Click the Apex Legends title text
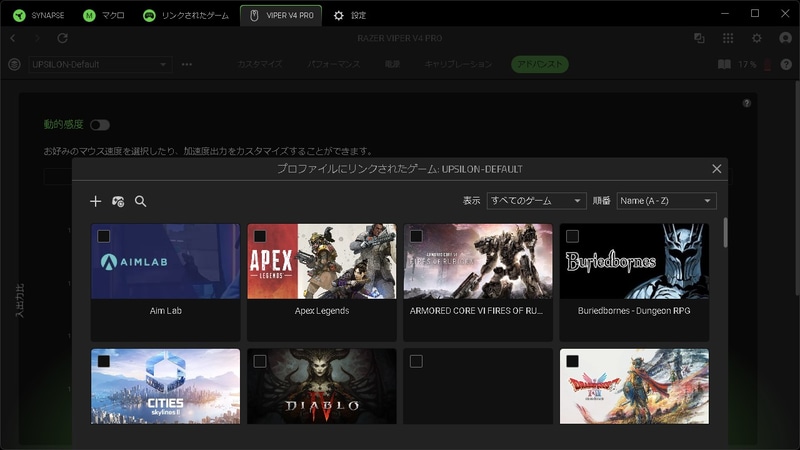This screenshot has height=450, width=800. pyautogui.click(x=322, y=311)
